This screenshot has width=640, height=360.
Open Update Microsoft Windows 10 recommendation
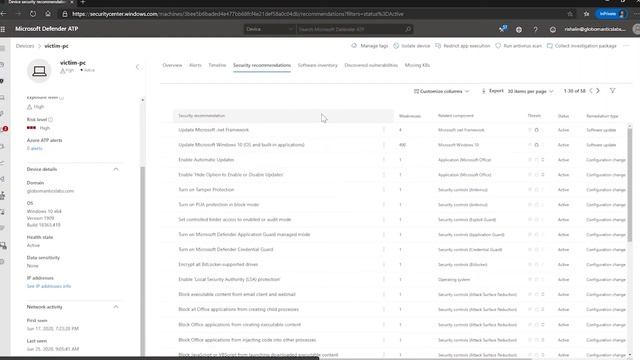click(x=241, y=145)
